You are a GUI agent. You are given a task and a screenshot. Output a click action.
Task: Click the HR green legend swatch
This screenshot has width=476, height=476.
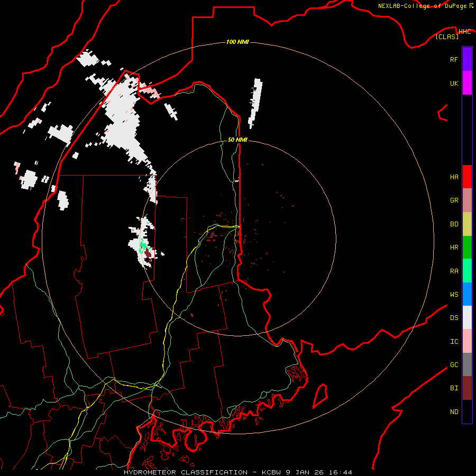point(467,248)
